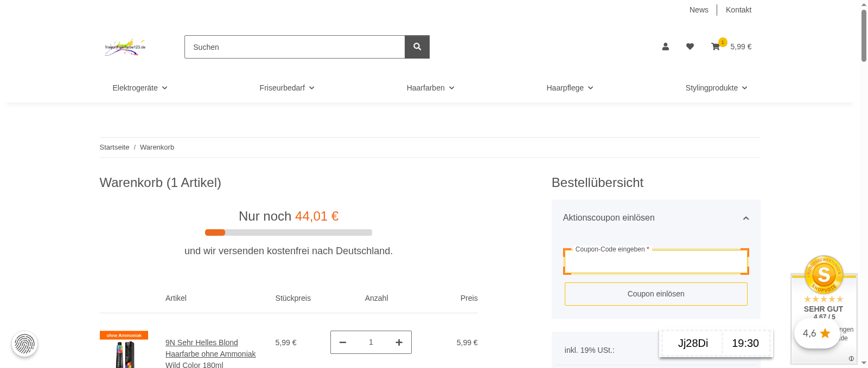This screenshot has height=368, width=868.
Task: Open the fingerprint cookie settings icon
Action: coord(24,344)
